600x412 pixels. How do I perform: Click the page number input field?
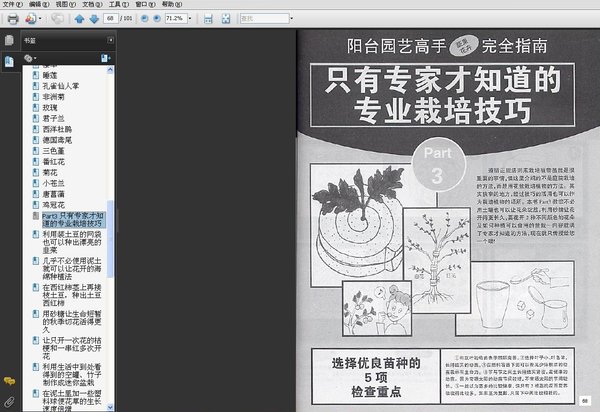[x=111, y=18]
